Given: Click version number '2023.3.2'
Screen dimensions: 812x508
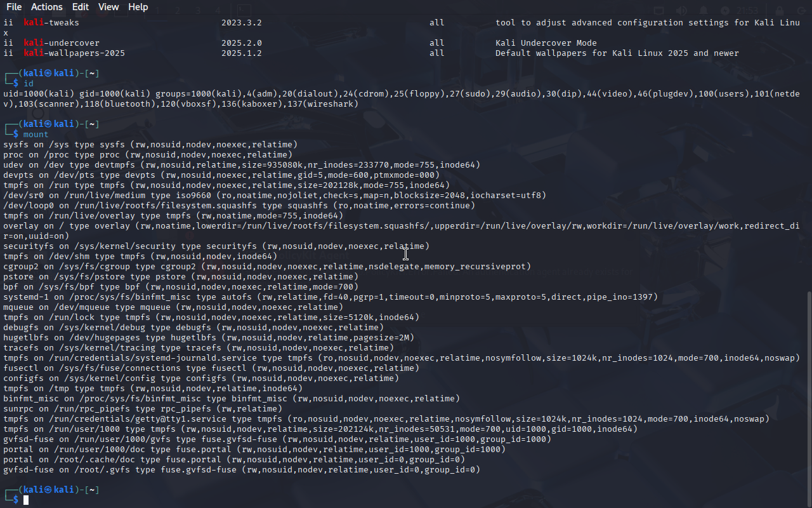Looking at the screenshot, I should (x=242, y=23).
